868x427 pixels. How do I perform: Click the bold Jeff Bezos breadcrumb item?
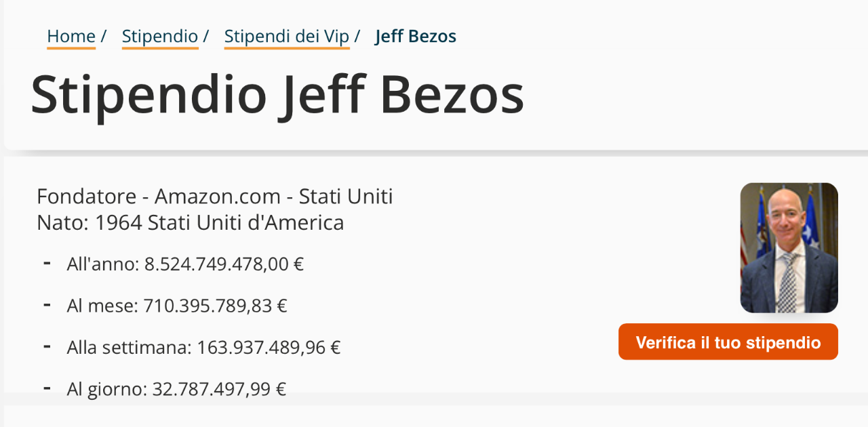click(x=416, y=37)
